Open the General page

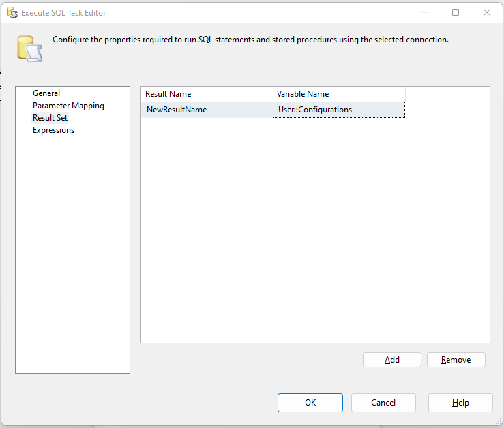[46, 93]
